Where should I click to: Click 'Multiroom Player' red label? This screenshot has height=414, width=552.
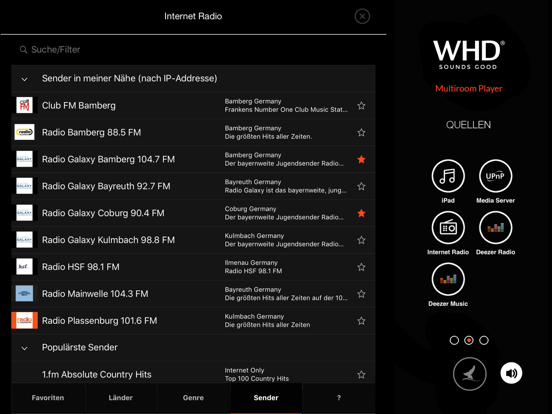click(x=469, y=89)
